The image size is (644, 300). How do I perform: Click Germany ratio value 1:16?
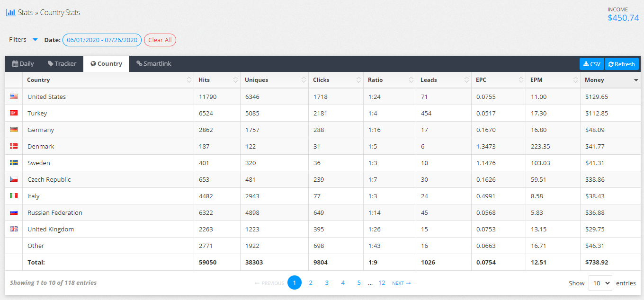(x=374, y=130)
